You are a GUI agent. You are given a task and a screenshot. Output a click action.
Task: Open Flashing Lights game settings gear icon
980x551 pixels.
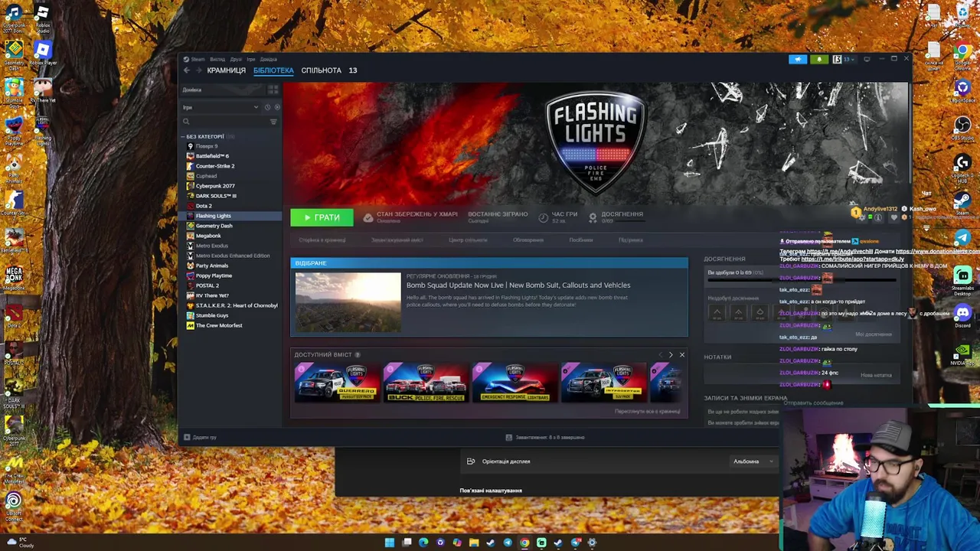point(863,217)
